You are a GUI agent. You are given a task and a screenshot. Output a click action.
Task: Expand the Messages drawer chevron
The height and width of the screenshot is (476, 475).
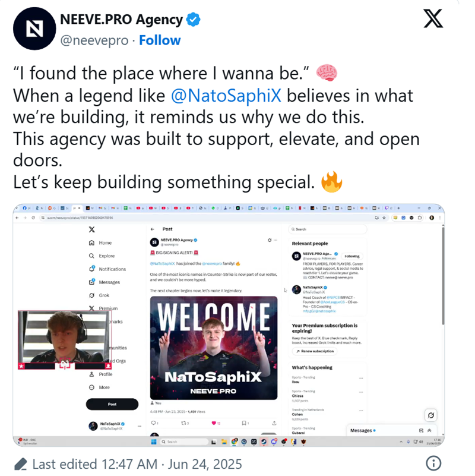pos(429,430)
